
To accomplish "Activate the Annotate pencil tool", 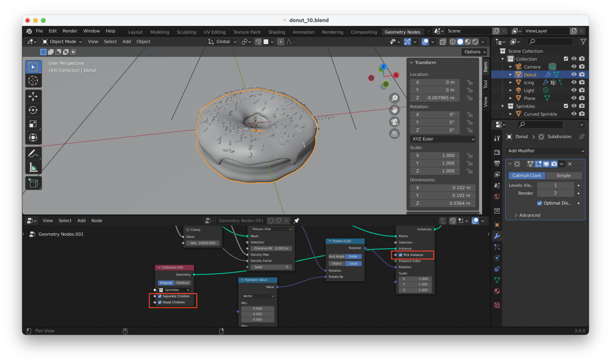I will coord(33,153).
